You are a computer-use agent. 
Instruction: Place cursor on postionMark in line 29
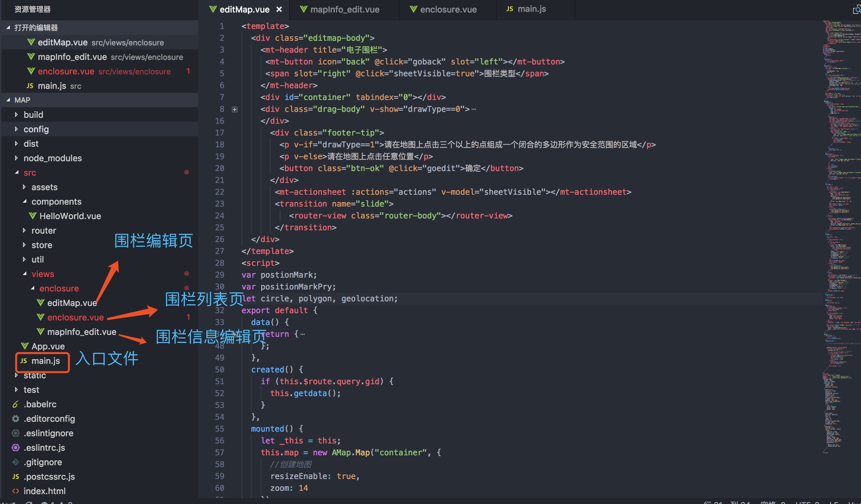pyautogui.click(x=286, y=275)
